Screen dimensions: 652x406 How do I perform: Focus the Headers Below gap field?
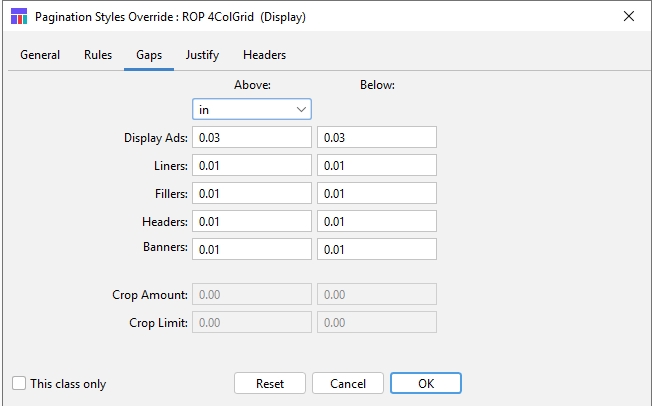(x=376, y=222)
